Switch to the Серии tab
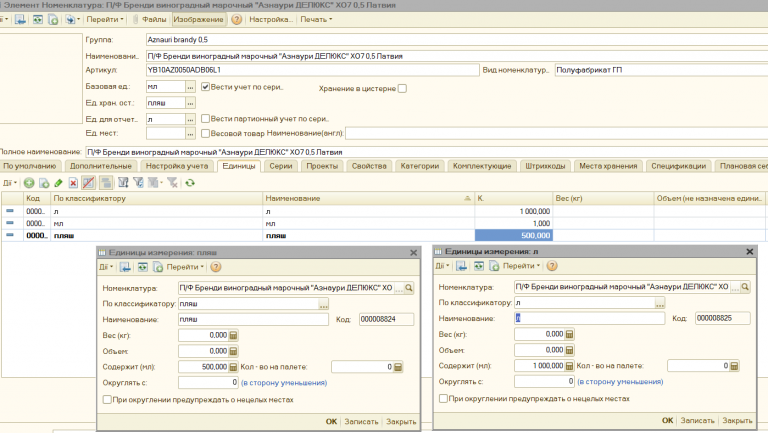Viewport: 768px width, 433px height. pos(281,166)
